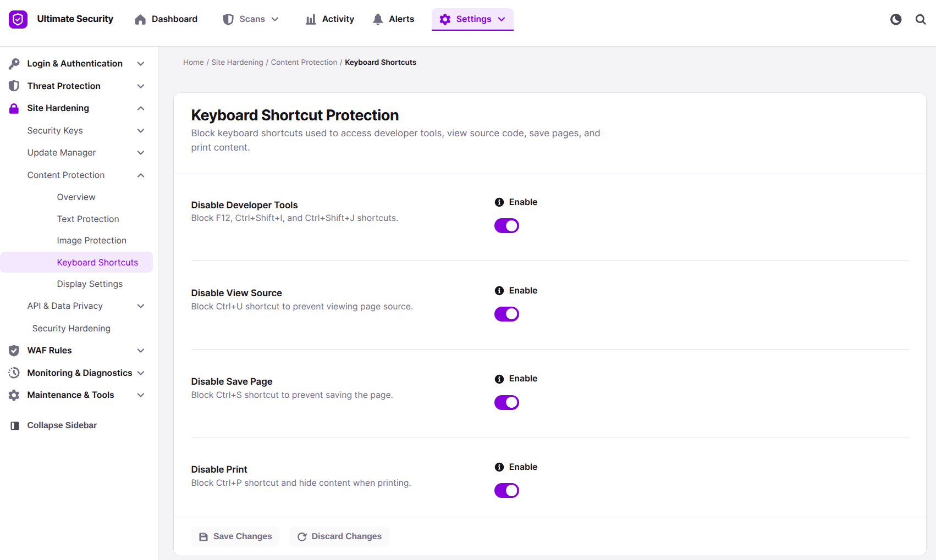Expand Security Keys submenu chevron
Screen dimensions: 936x560
pos(141,131)
